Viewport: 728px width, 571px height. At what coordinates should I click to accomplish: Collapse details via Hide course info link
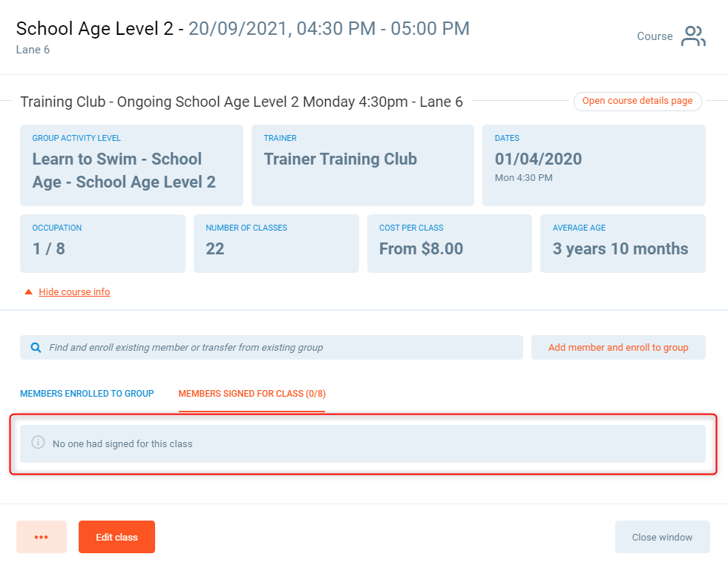74,292
